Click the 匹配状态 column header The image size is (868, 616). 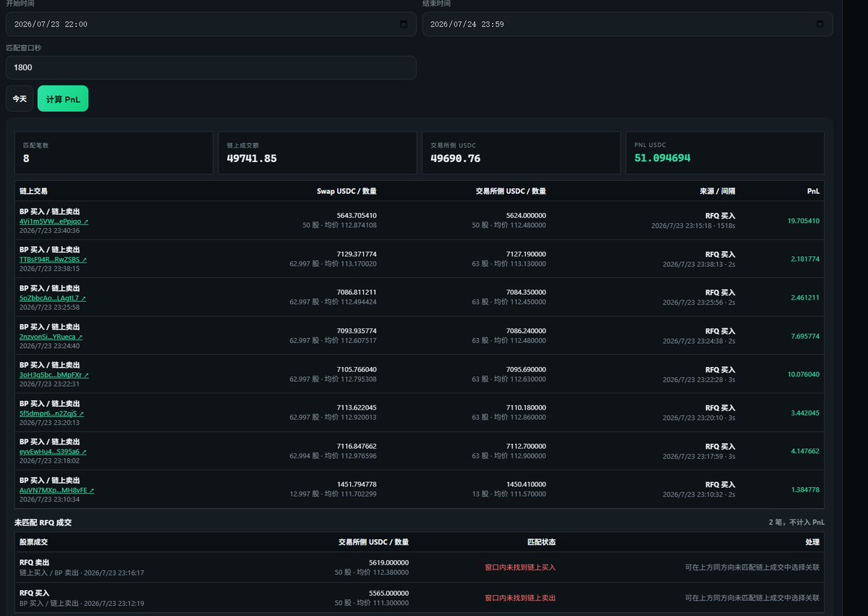pos(542,542)
